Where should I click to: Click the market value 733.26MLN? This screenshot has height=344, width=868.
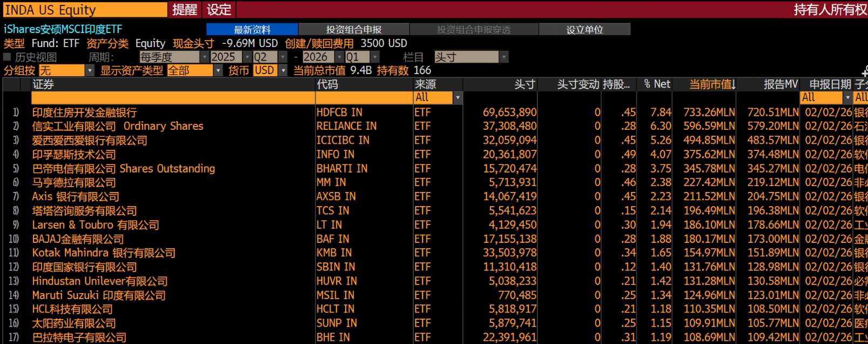pyautogui.click(x=709, y=112)
